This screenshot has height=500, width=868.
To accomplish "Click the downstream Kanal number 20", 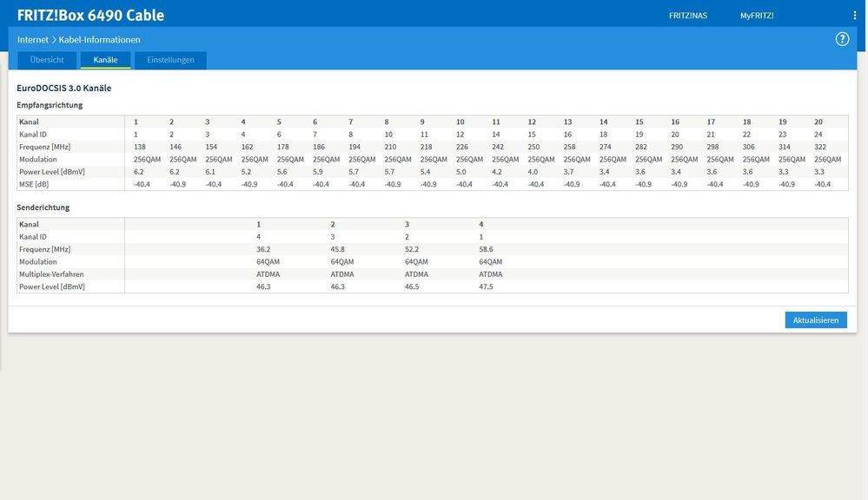I will click(818, 122).
